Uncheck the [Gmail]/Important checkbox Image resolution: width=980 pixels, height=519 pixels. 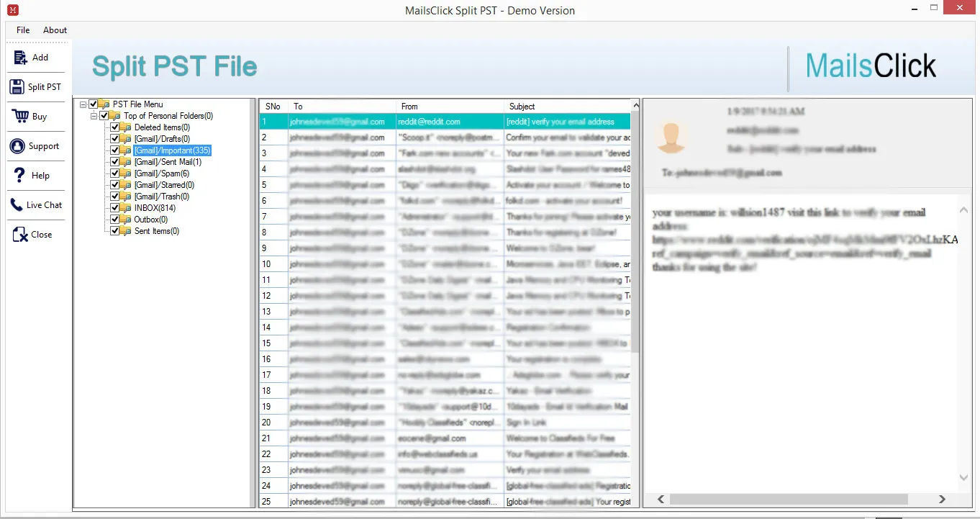[114, 150]
